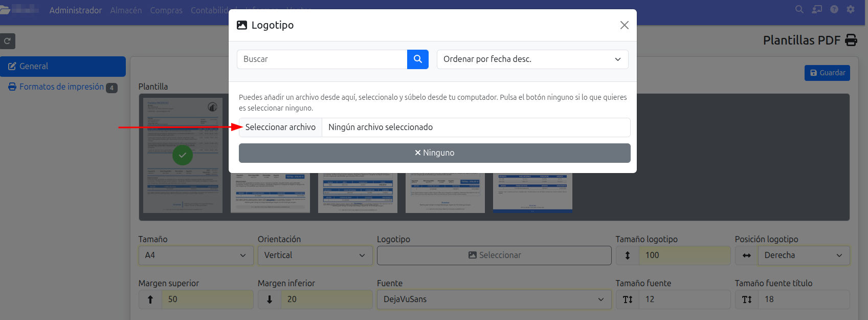Click the folder icon in top-left corner
868x320 pixels.
[5, 10]
